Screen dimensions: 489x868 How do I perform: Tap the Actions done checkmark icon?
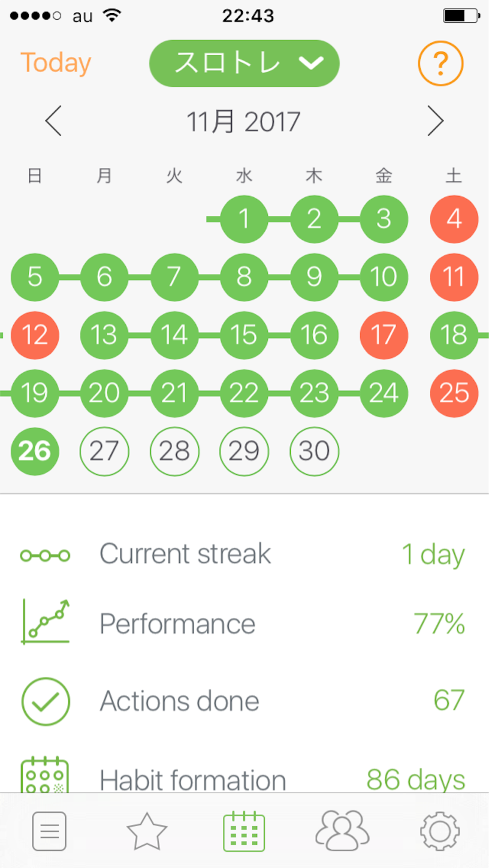(x=46, y=701)
